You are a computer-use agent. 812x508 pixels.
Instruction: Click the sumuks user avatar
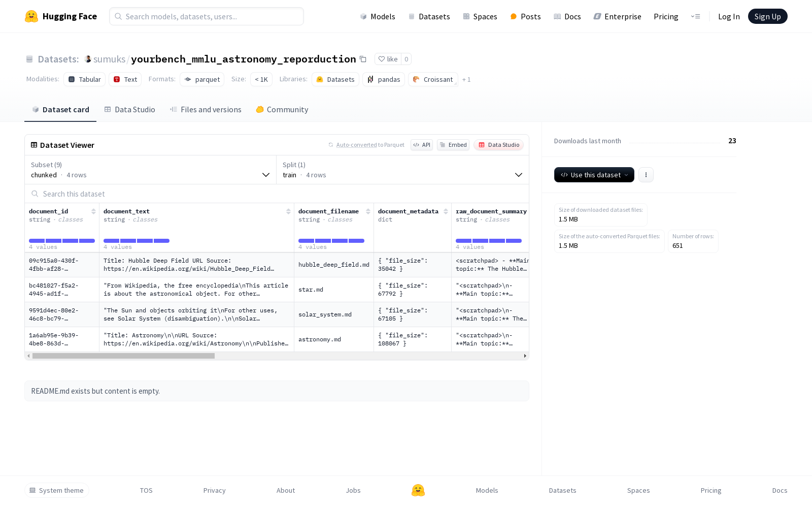click(88, 59)
